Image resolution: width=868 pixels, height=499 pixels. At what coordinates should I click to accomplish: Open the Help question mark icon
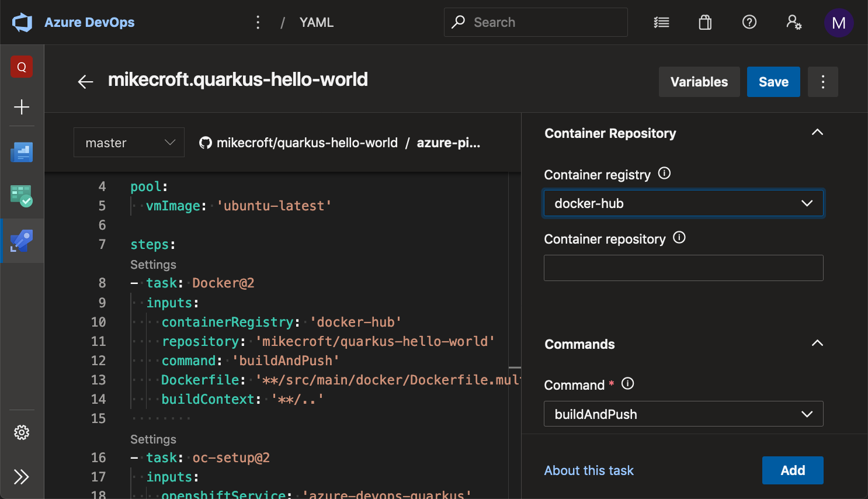749,22
